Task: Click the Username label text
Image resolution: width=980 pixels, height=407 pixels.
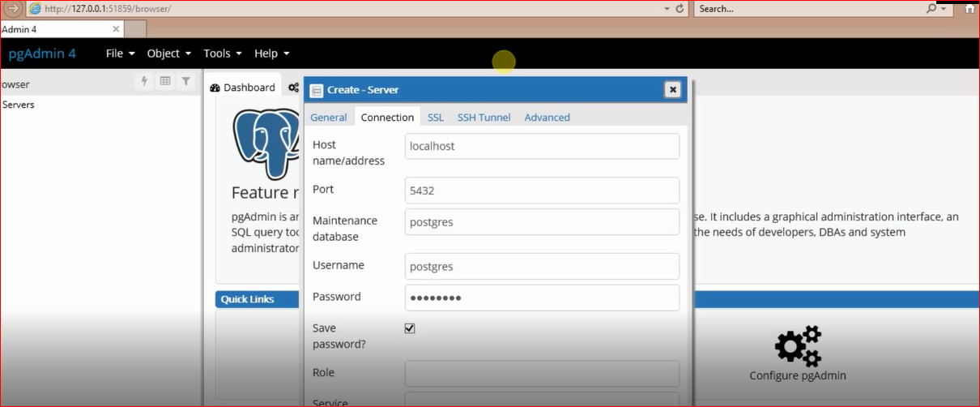Action: 339,265
